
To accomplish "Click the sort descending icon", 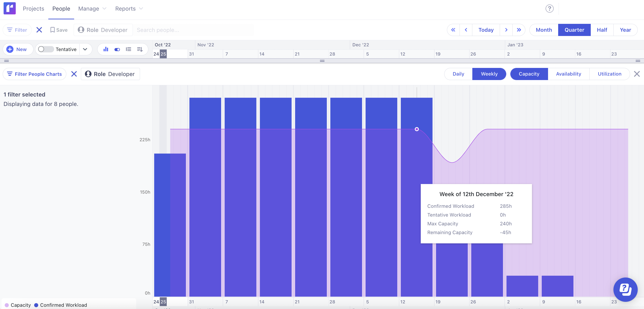I will click(140, 49).
